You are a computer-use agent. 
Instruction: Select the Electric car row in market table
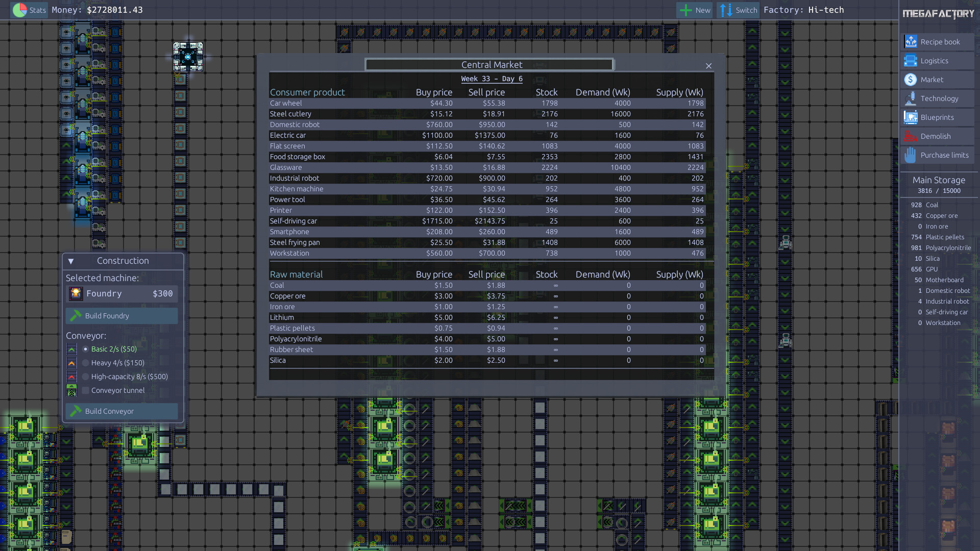490,135
